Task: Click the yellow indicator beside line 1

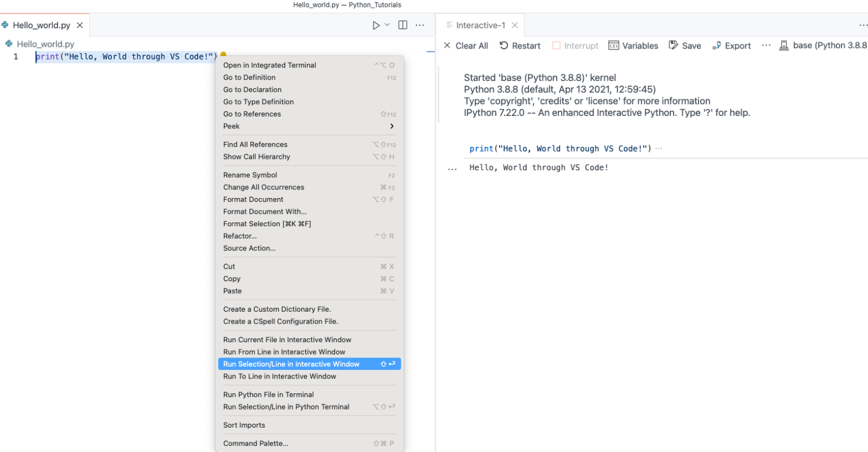Action: pos(223,54)
